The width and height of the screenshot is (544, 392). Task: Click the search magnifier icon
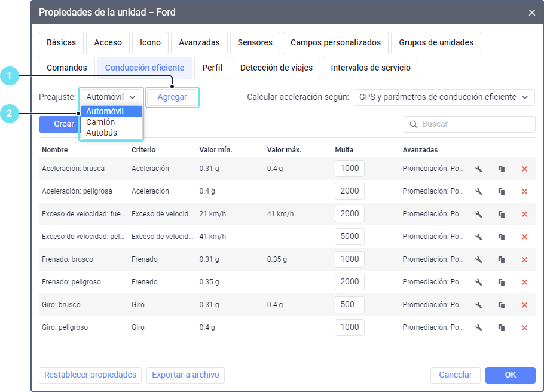coord(414,124)
